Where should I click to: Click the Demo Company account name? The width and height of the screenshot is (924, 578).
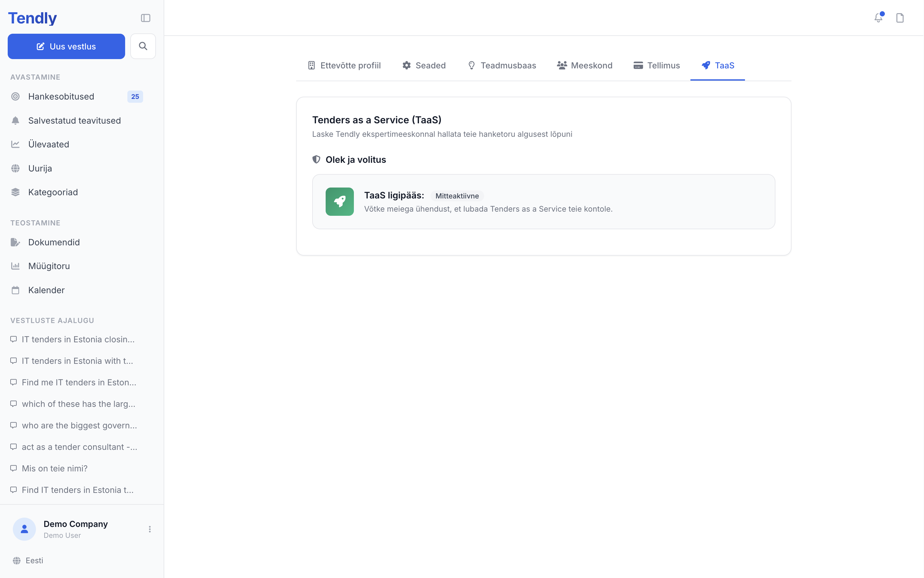[x=76, y=524]
